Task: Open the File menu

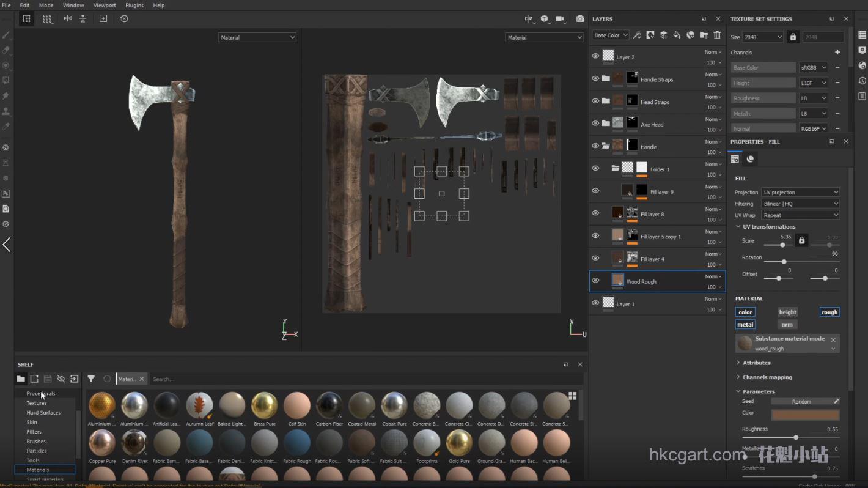Action: pyautogui.click(x=6, y=5)
